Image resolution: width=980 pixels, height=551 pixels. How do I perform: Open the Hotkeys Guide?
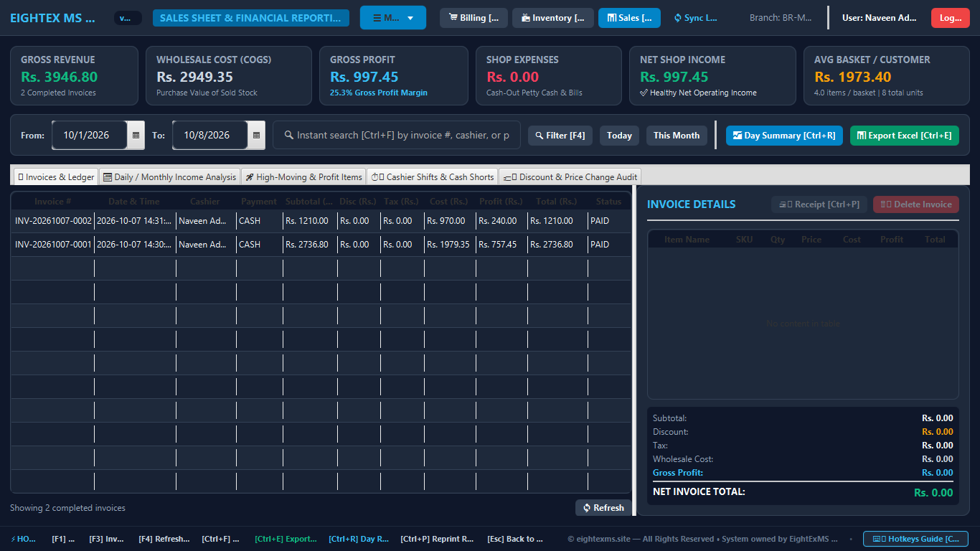coord(915,539)
